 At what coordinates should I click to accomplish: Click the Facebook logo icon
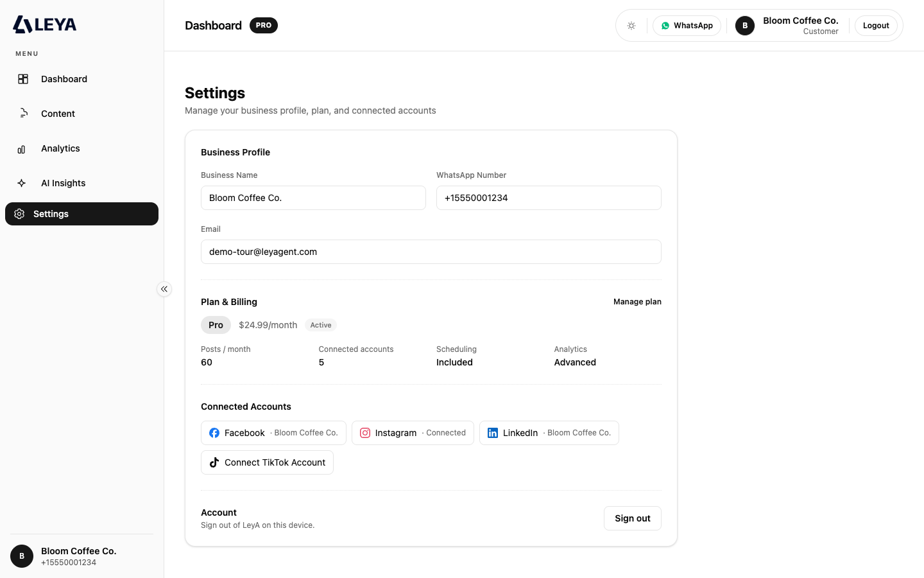point(214,433)
